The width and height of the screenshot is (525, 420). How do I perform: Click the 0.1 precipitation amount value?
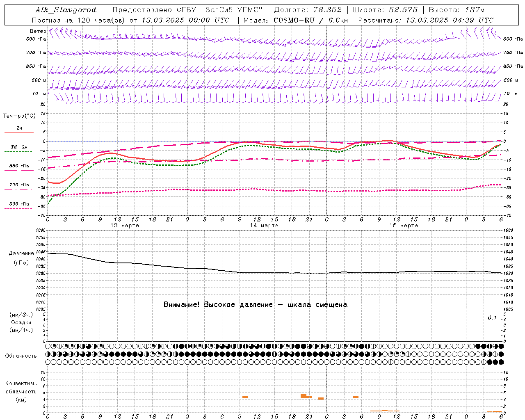click(492, 318)
